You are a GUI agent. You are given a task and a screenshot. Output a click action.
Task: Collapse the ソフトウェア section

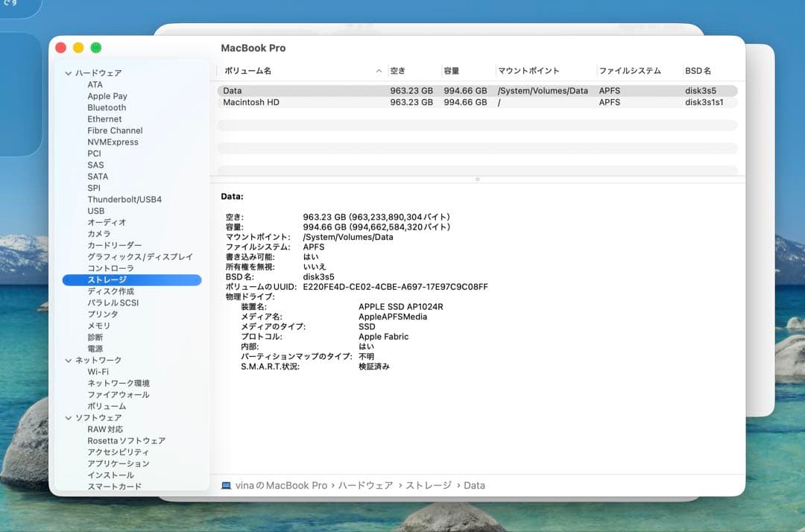(x=69, y=418)
